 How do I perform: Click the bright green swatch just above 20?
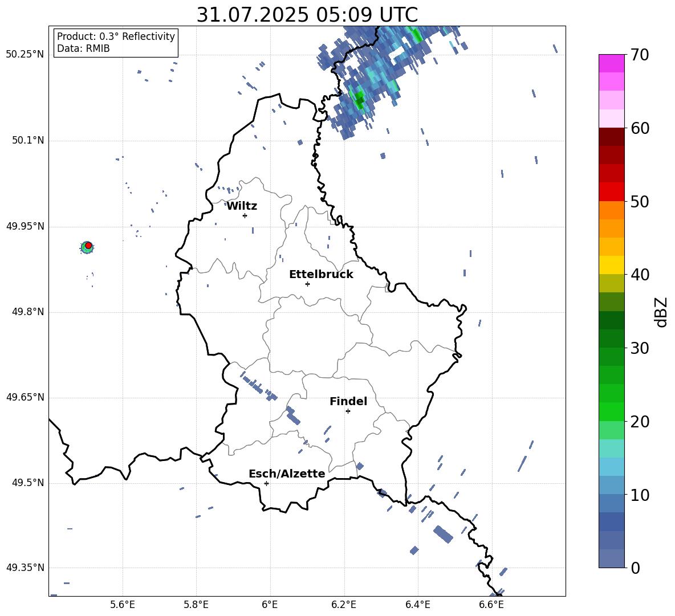pos(611,411)
